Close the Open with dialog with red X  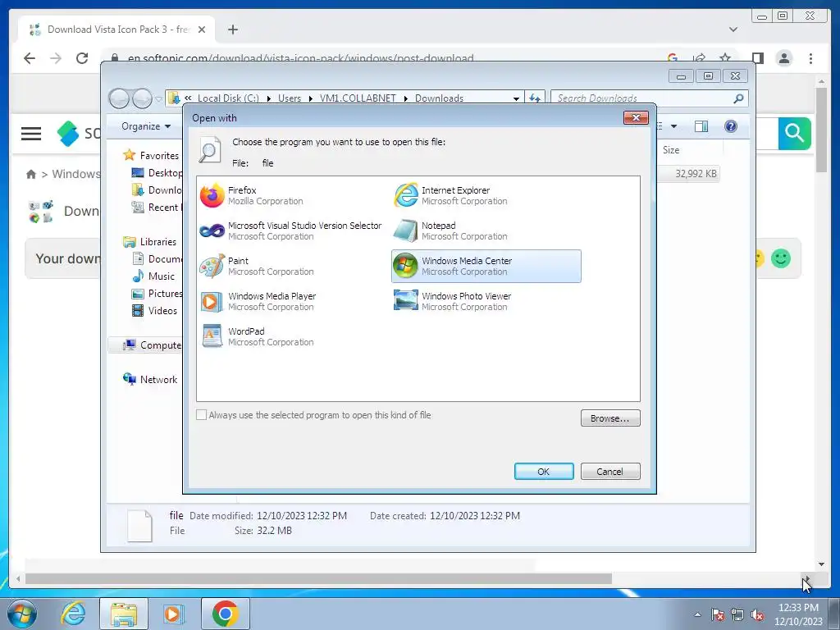click(x=636, y=117)
